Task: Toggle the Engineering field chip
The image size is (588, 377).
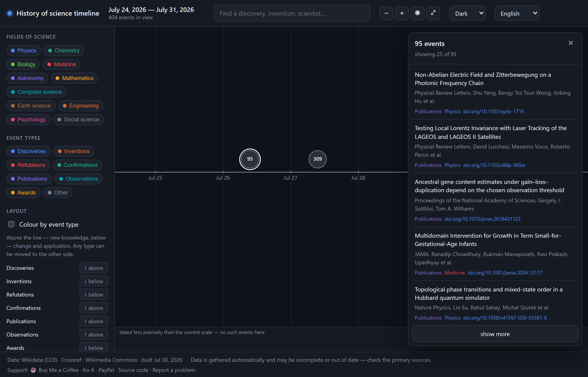Action: click(81, 106)
